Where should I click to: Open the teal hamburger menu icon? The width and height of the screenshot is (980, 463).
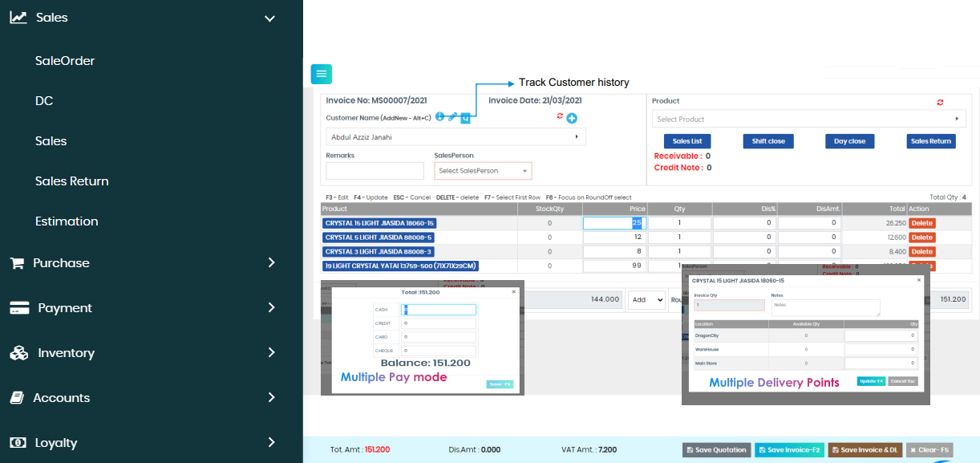click(x=321, y=74)
